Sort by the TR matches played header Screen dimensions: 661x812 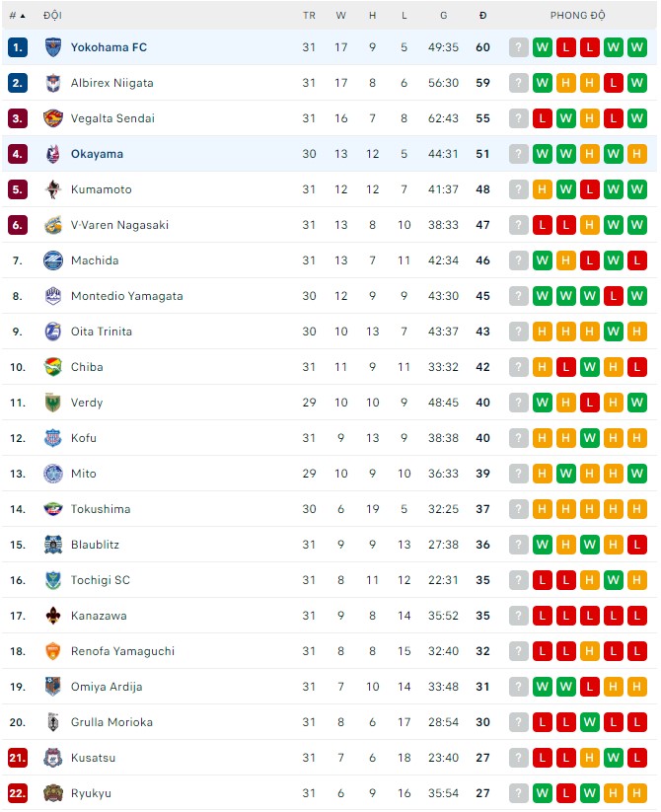click(309, 16)
